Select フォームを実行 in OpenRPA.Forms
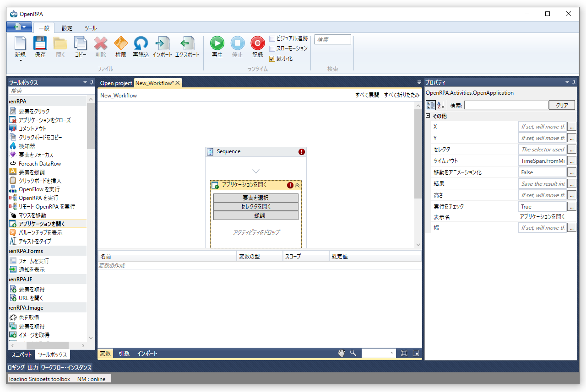The height and width of the screenshot is (392, 586). click(x=34, y=261)
